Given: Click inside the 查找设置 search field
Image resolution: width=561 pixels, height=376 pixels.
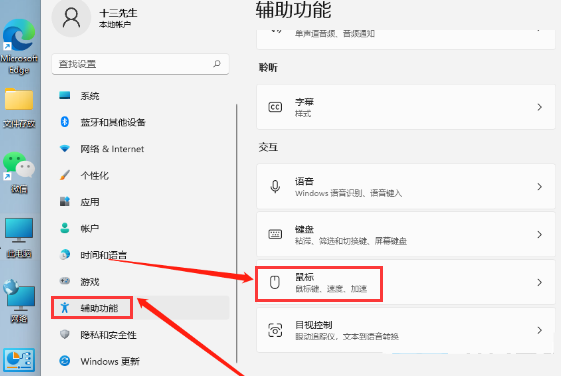Looking at the screenshot, I should tap(140, 64).
